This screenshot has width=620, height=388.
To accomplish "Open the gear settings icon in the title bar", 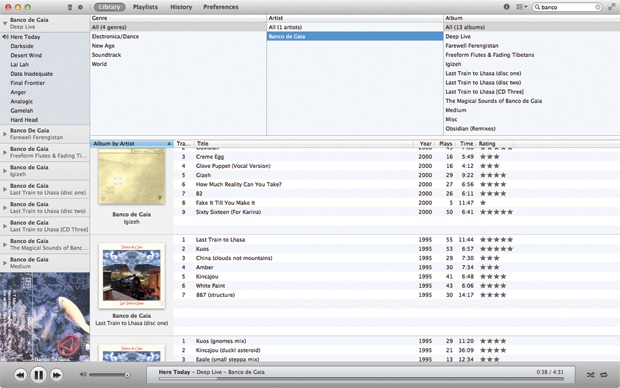I will pos(80,7).
